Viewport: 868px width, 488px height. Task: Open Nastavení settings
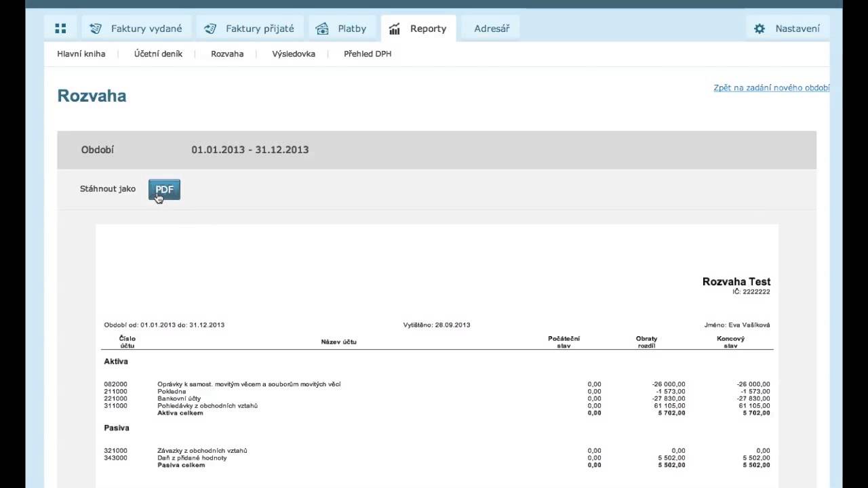click(787, 28)
